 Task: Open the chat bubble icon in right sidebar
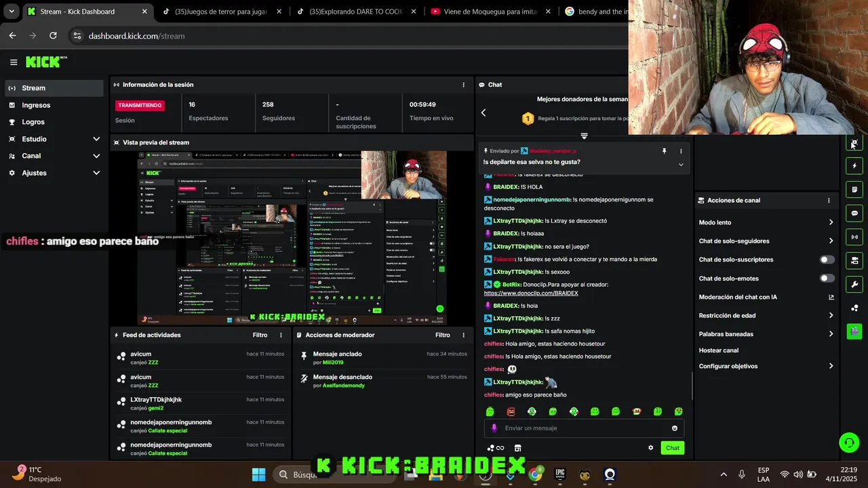854,213
